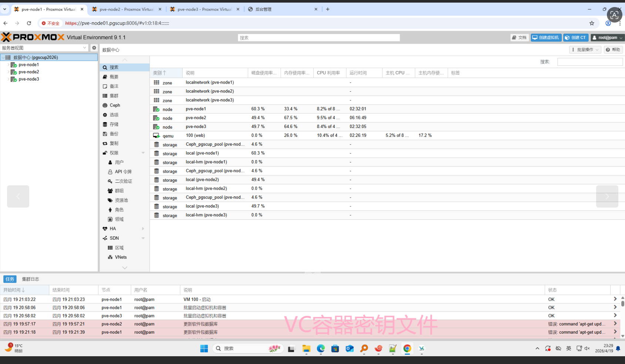Screen dimensions: 625x364
Task: Switch to the 集群日志 tab
Action: (x=30, y=279)
